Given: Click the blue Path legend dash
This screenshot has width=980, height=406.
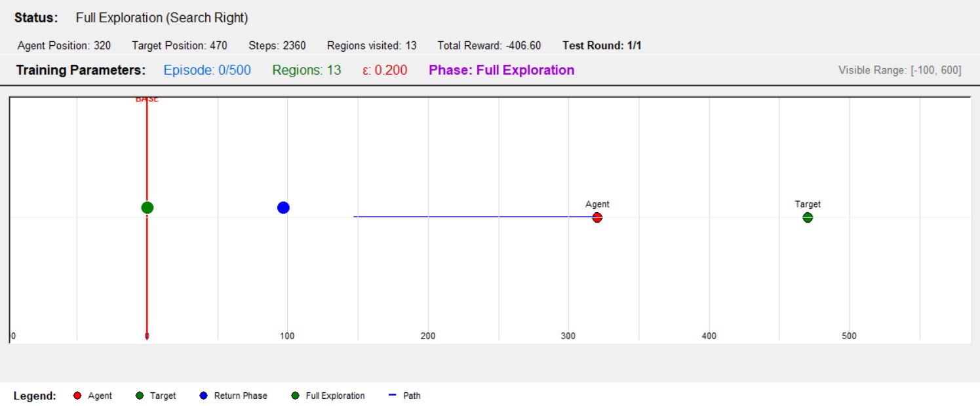Looking at the screenshot, I should click(x=392, y=396).
